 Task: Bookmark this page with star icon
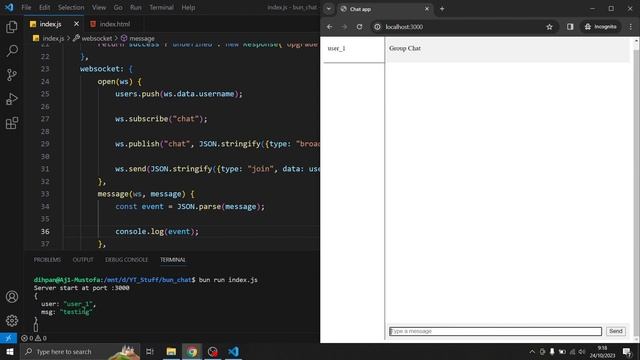(549, 27)
